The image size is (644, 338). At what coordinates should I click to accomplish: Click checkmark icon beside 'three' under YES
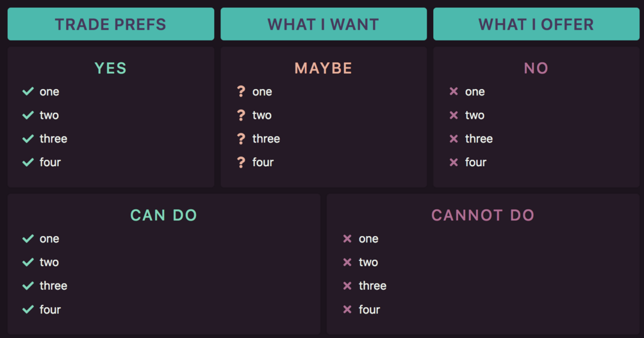[28, 139]
